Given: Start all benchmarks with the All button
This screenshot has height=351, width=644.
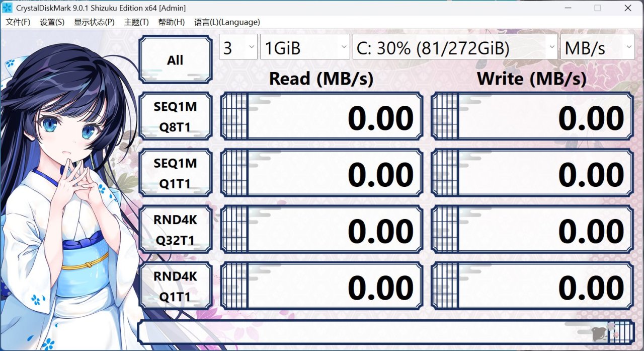Looking at the screenshot, I should tap(175, 60).
